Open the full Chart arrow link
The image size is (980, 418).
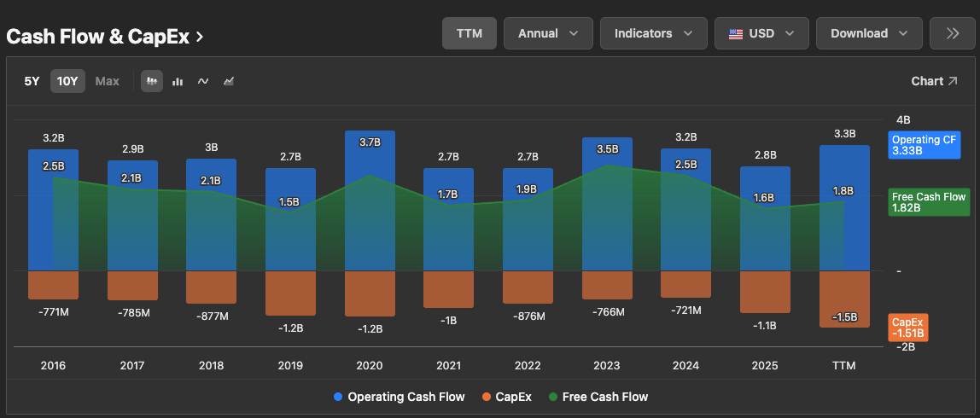[934, 81]
